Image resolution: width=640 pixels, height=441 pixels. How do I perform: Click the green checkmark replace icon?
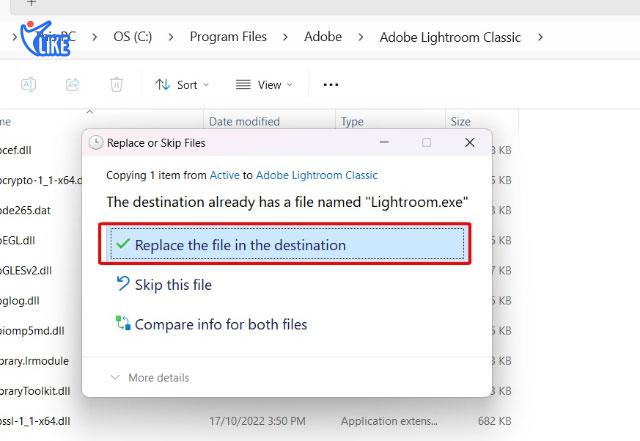pos(123,244)
